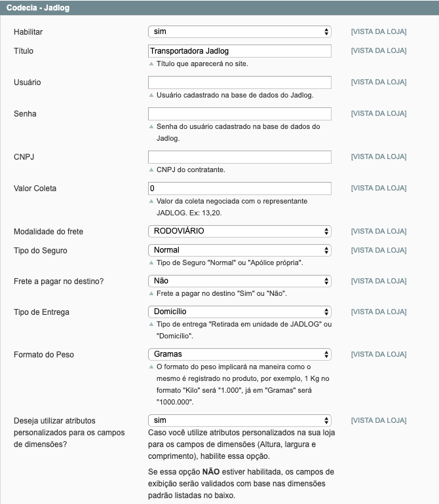Click [VISTA DA LOJA] next to Usuário
The width and height of the screenshot is (439, 504).
tap(379, 82)
